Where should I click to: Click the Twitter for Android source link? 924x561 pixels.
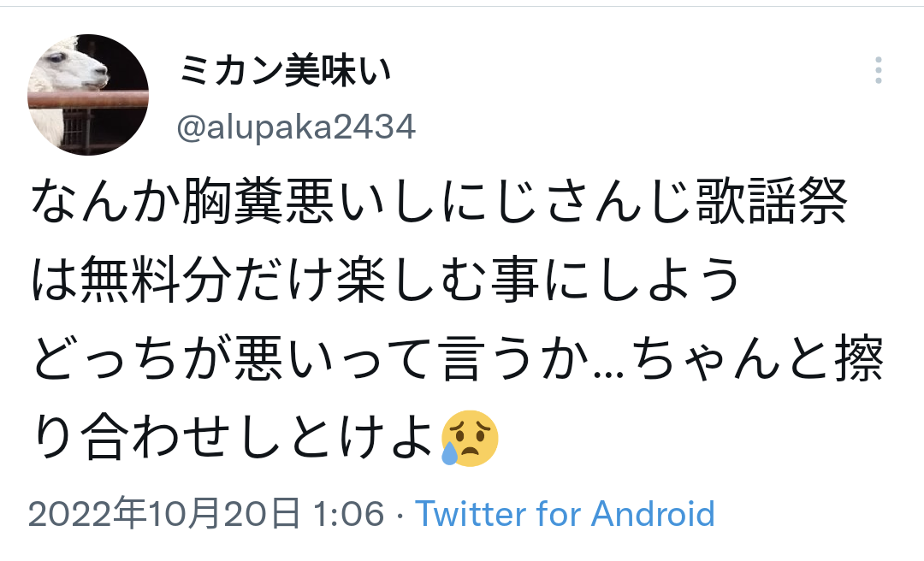pyautogui.click(x=566, y=513)
